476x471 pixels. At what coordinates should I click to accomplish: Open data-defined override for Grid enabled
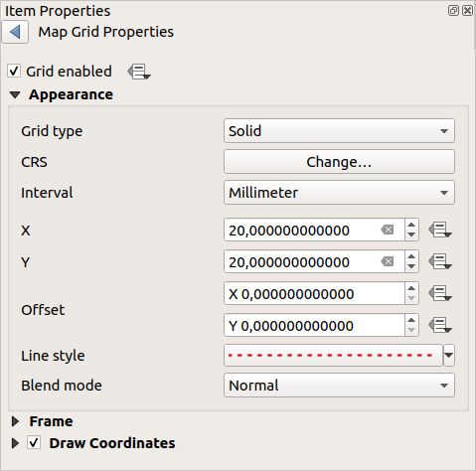tap(139, 72)
